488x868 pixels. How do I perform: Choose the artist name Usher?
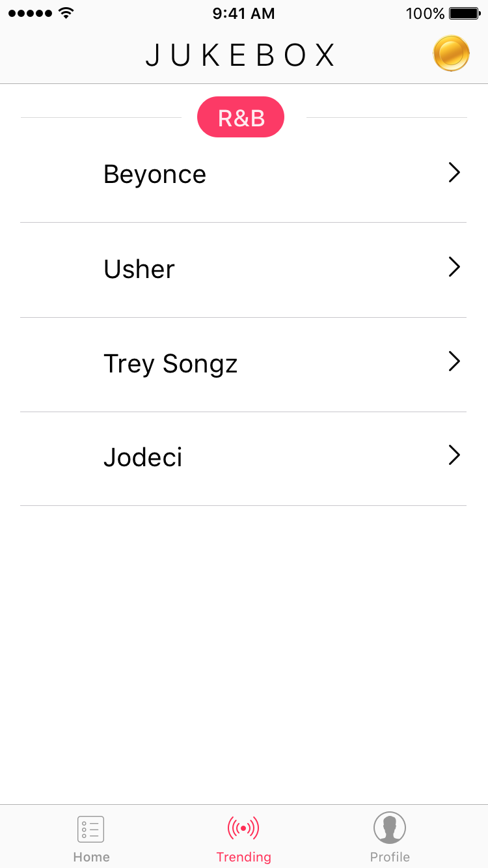tap(139, 269)
